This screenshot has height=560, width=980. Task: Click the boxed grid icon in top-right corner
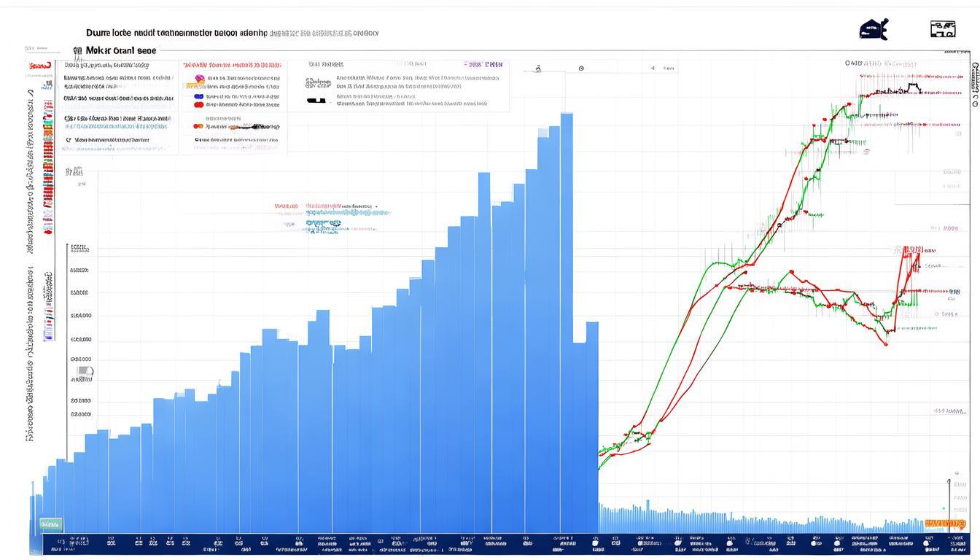tap(943, 30)
